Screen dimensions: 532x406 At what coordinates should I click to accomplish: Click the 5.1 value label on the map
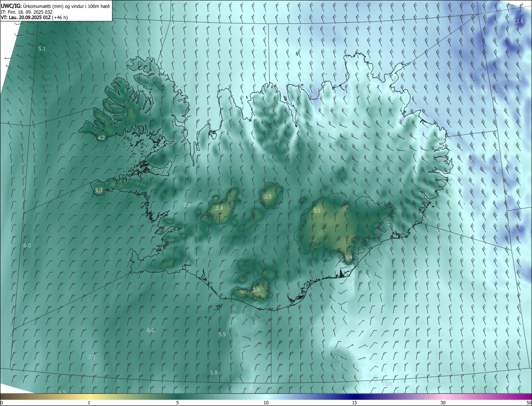(42, 49)
